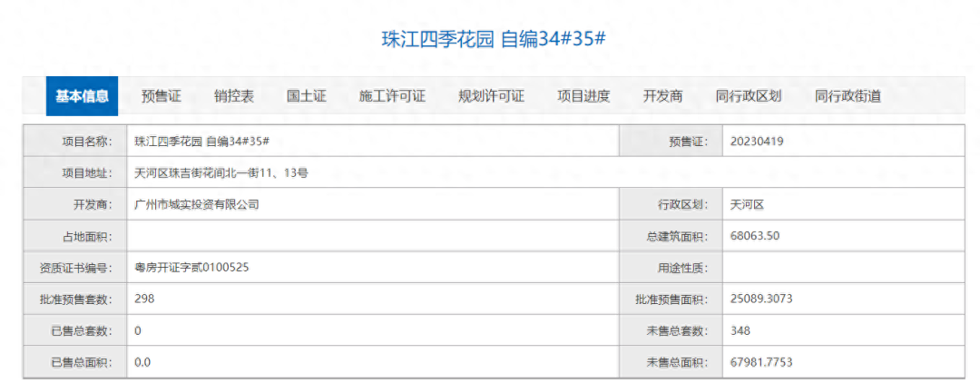Image resolution: width=980 pixels, height=383 pixels.
Task: Select presale number 20230419
Action: [756, 142]
